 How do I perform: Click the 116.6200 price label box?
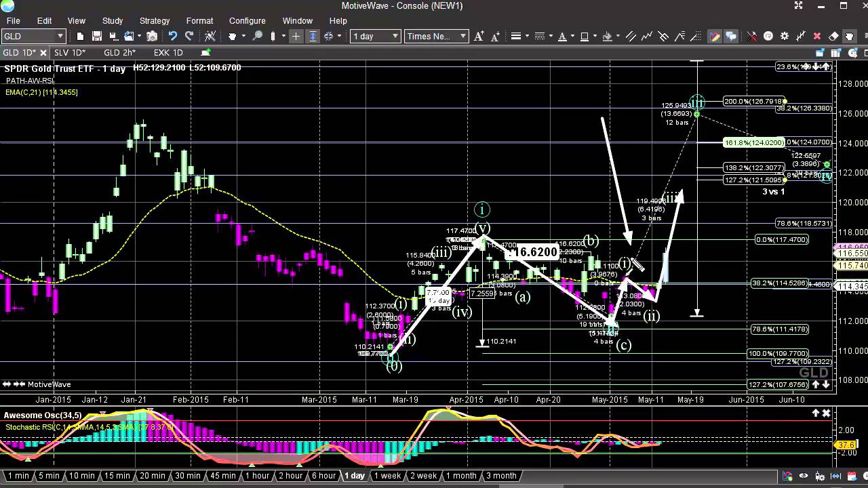pos(532,252)
